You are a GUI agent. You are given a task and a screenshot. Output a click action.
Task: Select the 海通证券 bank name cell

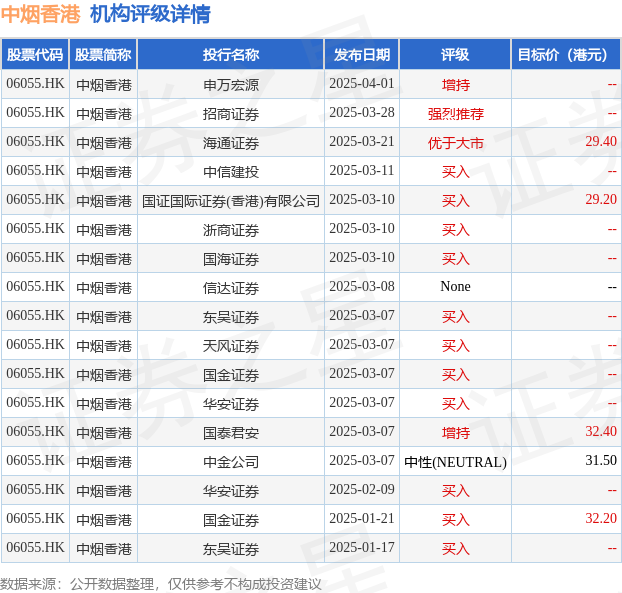pos(231,143)
